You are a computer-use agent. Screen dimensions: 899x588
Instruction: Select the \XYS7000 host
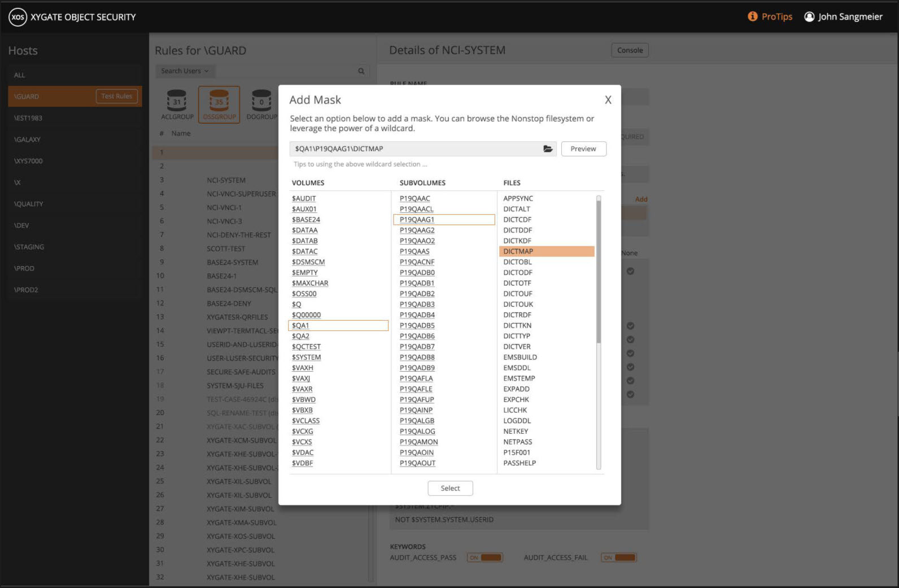(75, 161)
